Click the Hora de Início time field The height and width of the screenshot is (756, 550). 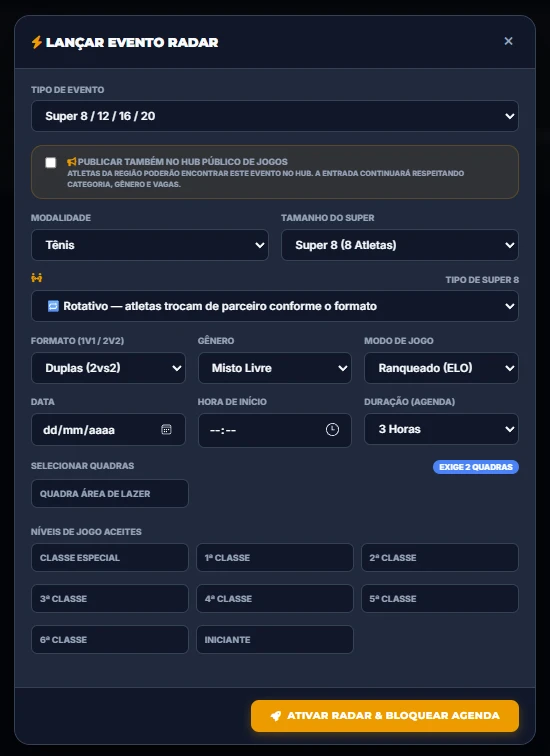(x=275, y=430)
